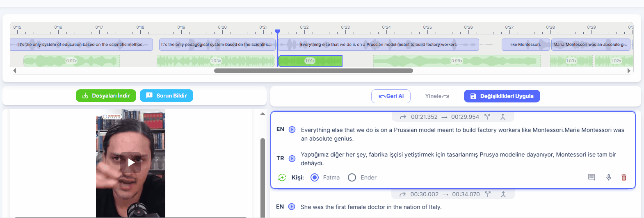Click the arrow icon before 00:30.002
644x218 pixels.
click(x=403, y=194)
